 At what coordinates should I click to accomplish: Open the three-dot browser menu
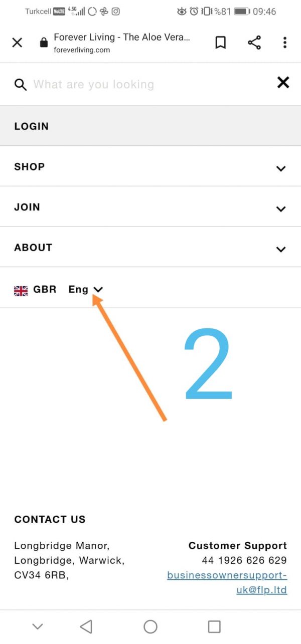pos(284,43)
